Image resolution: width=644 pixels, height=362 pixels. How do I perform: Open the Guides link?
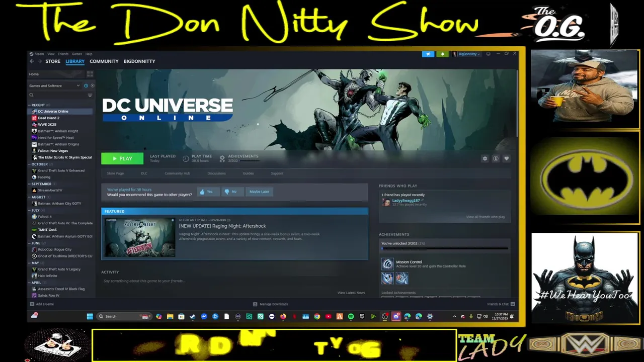click(248, 173)
